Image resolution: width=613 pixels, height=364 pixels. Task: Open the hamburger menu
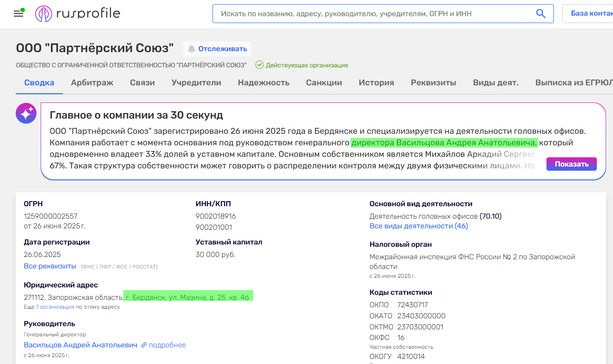pyautogui.click(x=18, y=13)
